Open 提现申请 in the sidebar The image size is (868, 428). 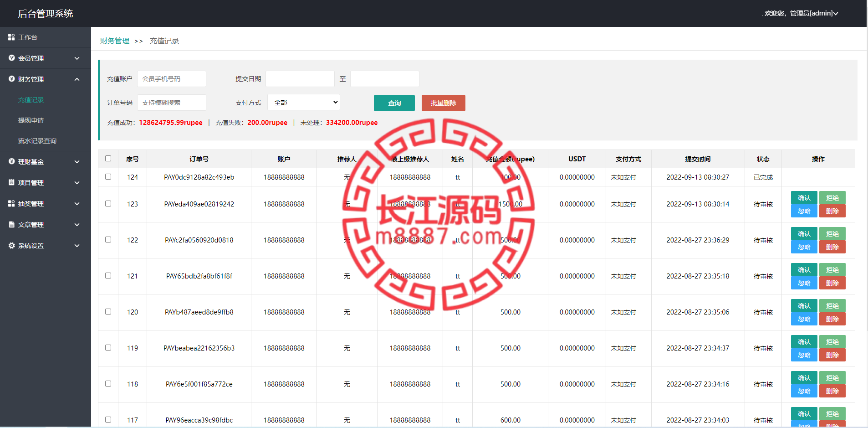point(31,120)
